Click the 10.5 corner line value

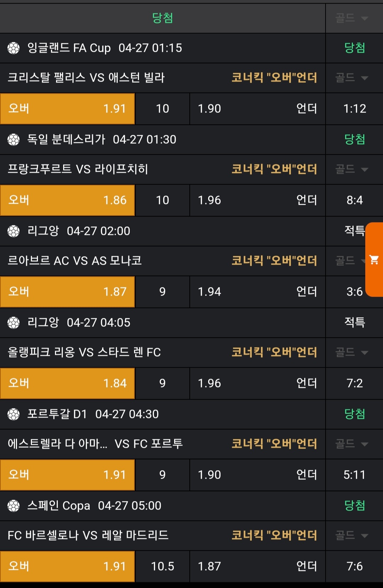(x=162, y=566)
